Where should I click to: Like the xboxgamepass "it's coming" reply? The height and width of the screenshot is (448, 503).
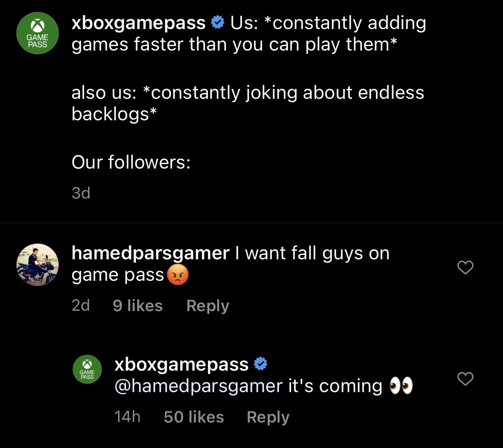465,379
